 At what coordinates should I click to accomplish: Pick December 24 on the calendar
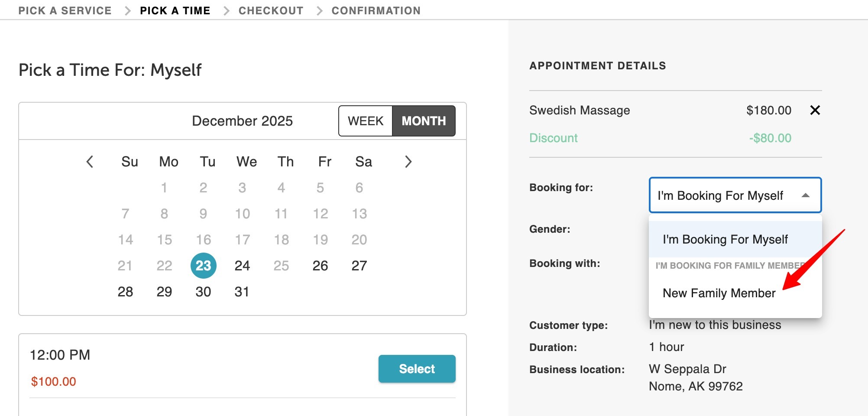pyautogui.click(x=242, y=266)
